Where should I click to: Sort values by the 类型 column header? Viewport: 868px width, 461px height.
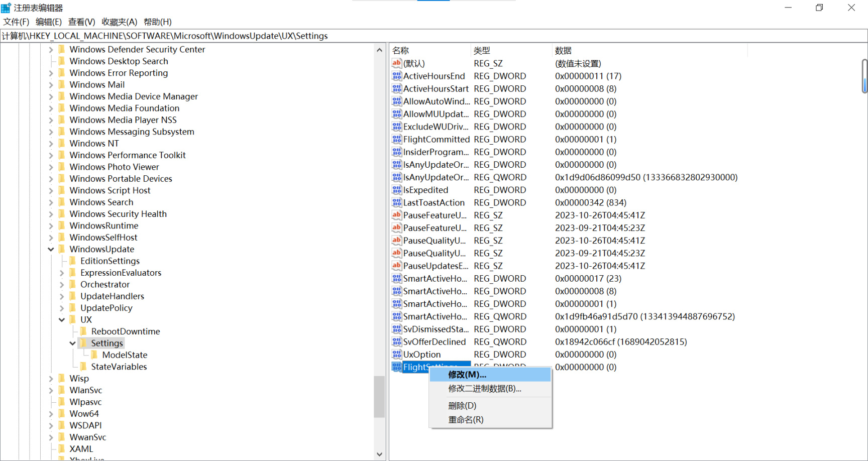[x=511, y=50]
